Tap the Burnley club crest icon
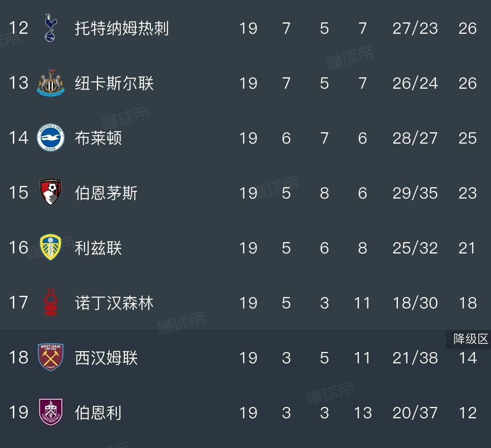Image resolution: width=491 pixels, height=448 pixels. point(50,412)
